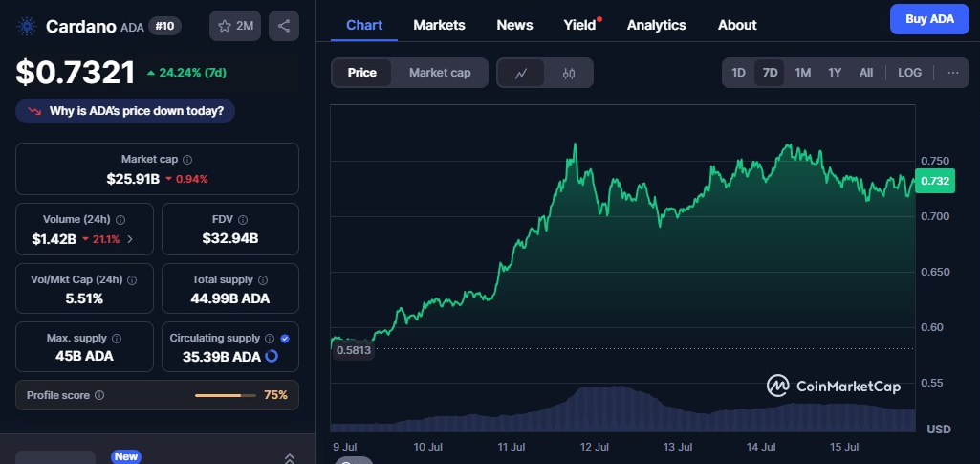Click the $1.42B volume value
This screenshot has height=464, width=980.
click(x=54, y=239)
